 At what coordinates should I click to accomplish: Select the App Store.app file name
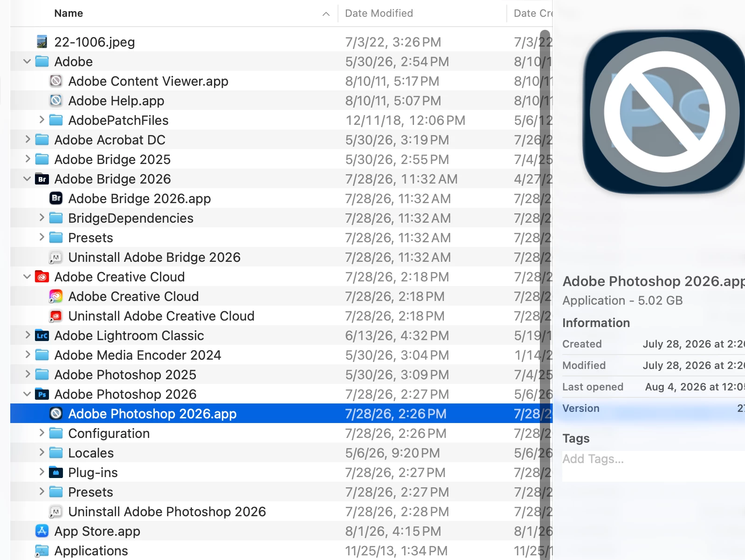tap(97, 531)
